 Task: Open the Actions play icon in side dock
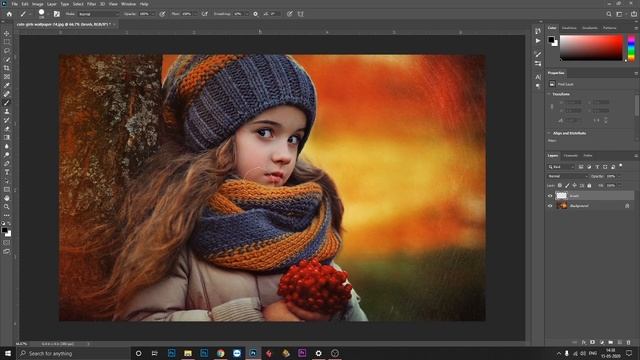tap(538, 41)
